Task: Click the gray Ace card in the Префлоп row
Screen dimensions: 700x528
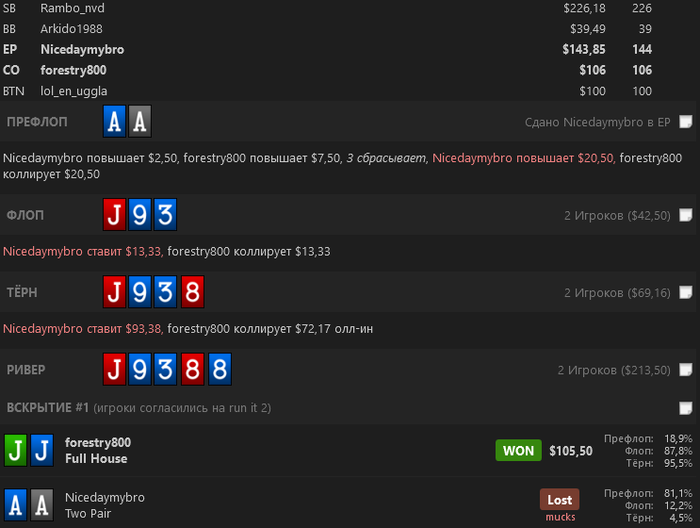Action: coord(140,122)
